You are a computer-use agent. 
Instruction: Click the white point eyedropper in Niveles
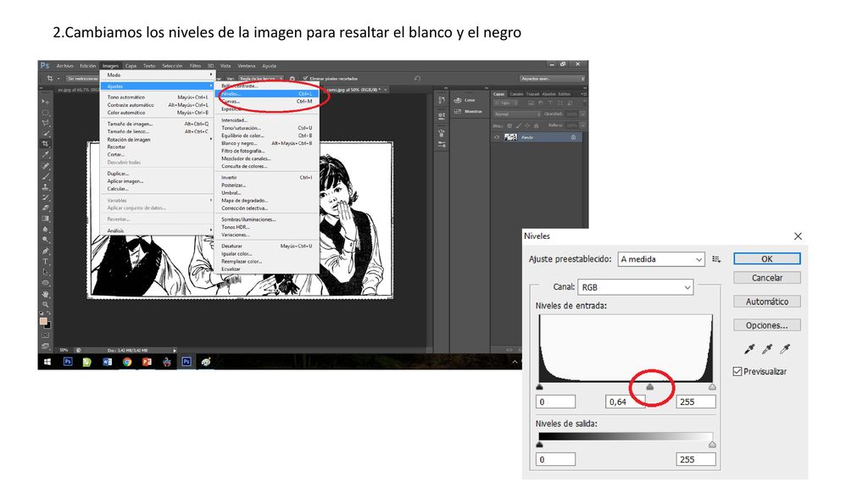coord(784,349)
